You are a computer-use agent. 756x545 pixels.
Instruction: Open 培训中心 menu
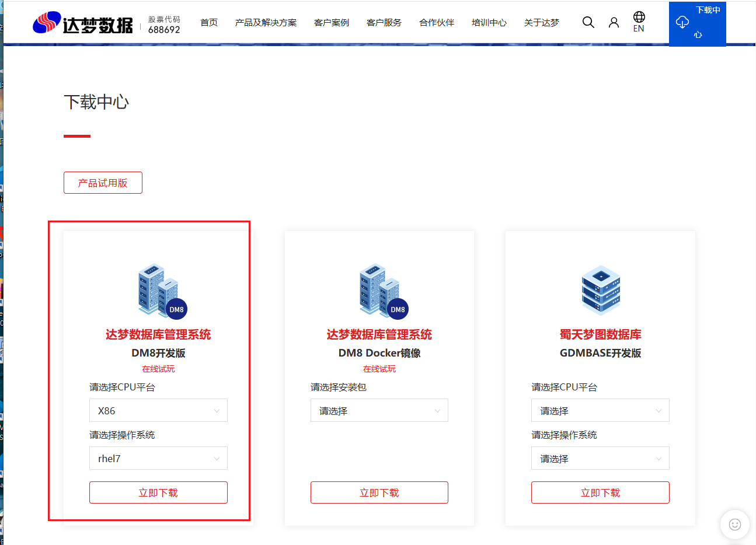point(489,22)
